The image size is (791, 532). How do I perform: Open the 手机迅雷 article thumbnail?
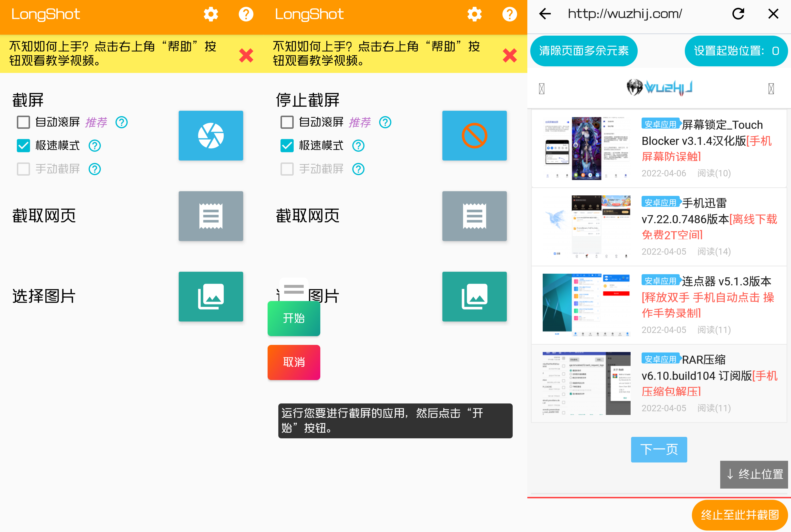click(x=586, y=227)
